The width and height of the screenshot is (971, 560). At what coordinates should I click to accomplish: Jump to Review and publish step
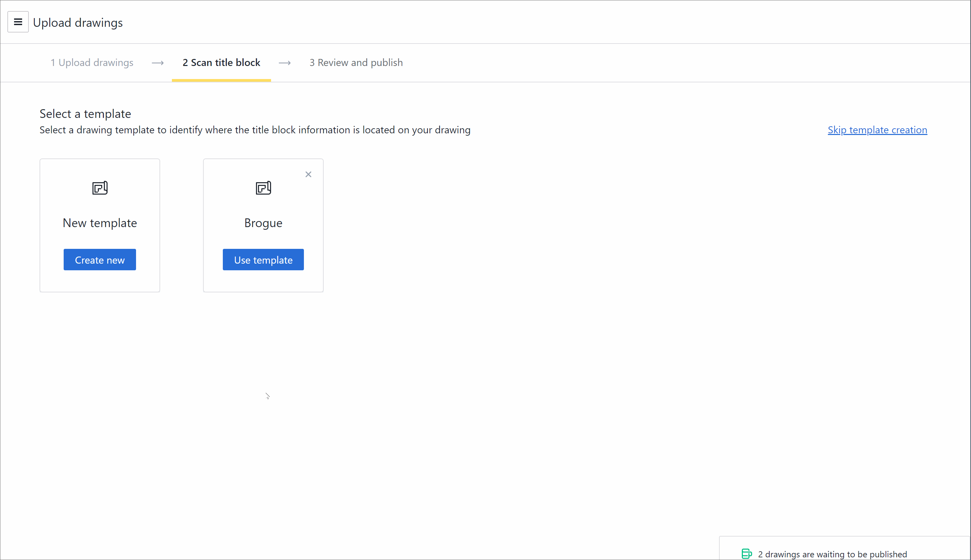pos(356,63)
